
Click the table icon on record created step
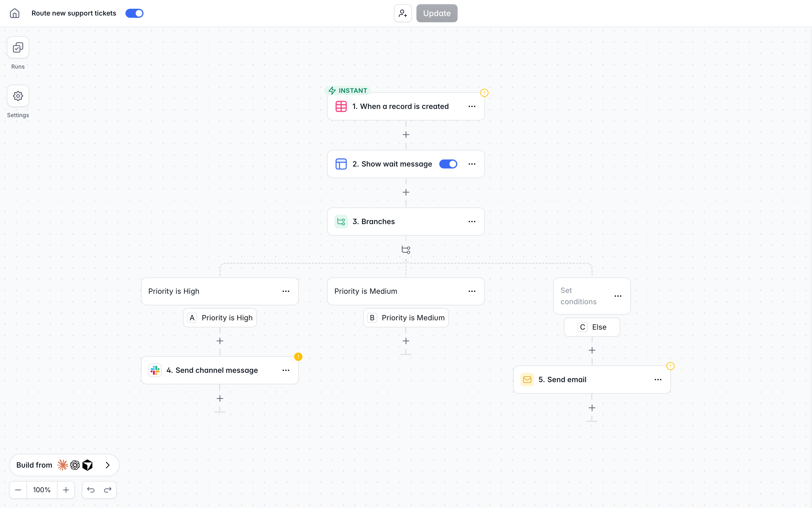click(341, 106)
